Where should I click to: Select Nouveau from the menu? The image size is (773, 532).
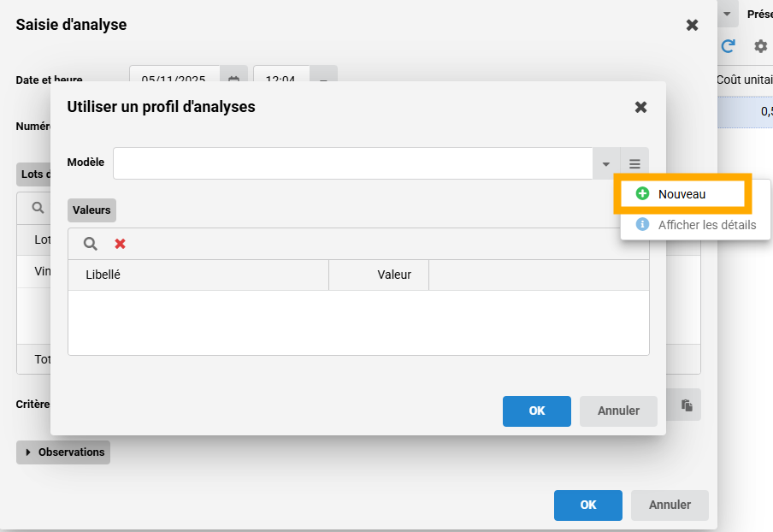point(682,194)
